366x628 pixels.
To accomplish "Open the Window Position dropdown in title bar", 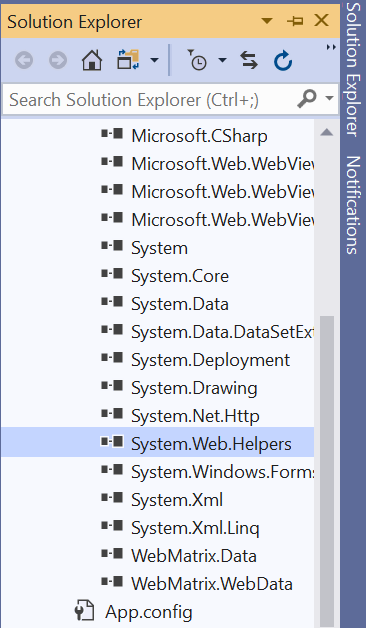I will 267,20.
